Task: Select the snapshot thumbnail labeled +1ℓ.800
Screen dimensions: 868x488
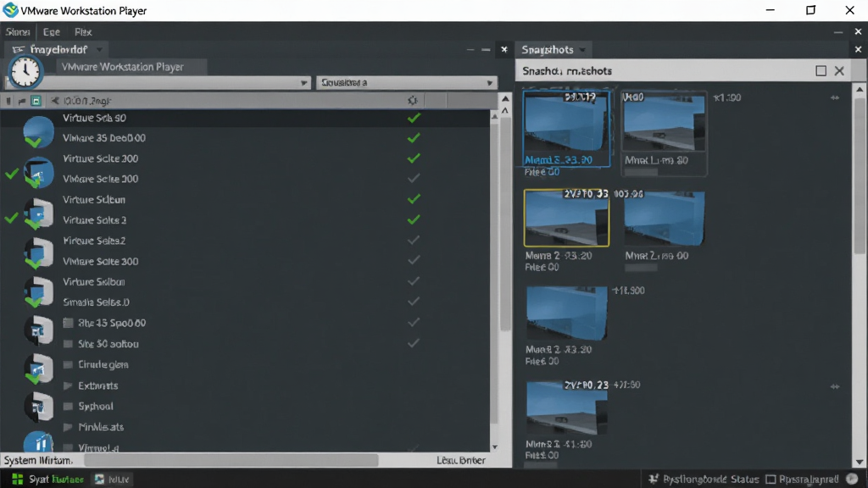Action: pos(566,313)
